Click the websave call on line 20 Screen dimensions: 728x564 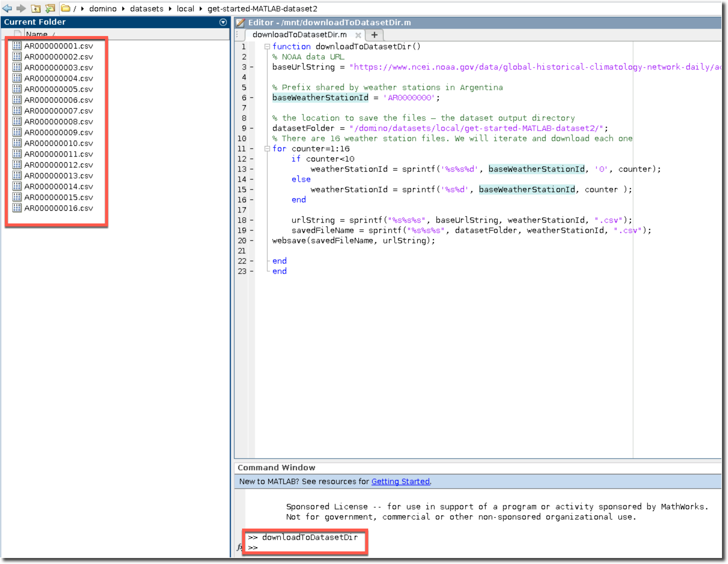tap(354, 241)
